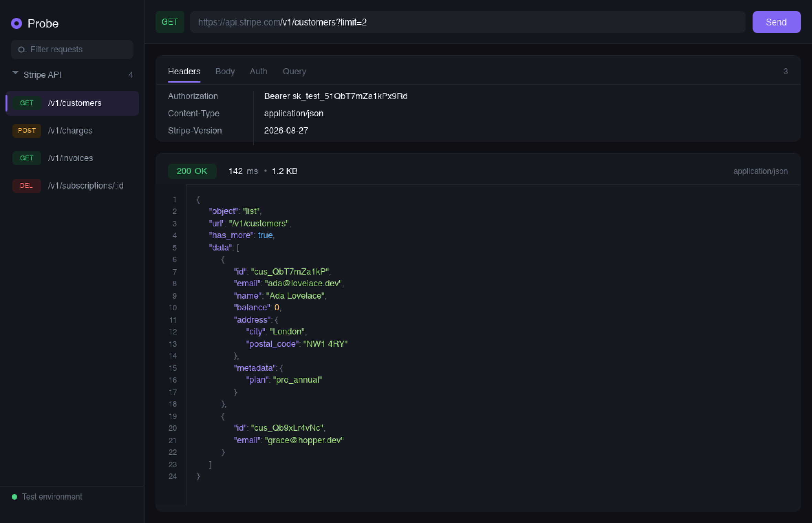Focus the Filter requests field

(72, 50)
